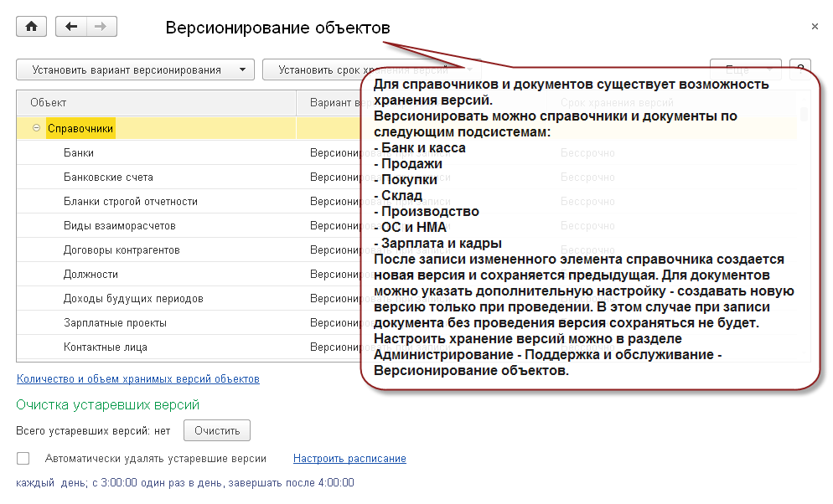
Task: Enable Автоматически удалять устаревшие версии checkbox
Action: point(23,459)
